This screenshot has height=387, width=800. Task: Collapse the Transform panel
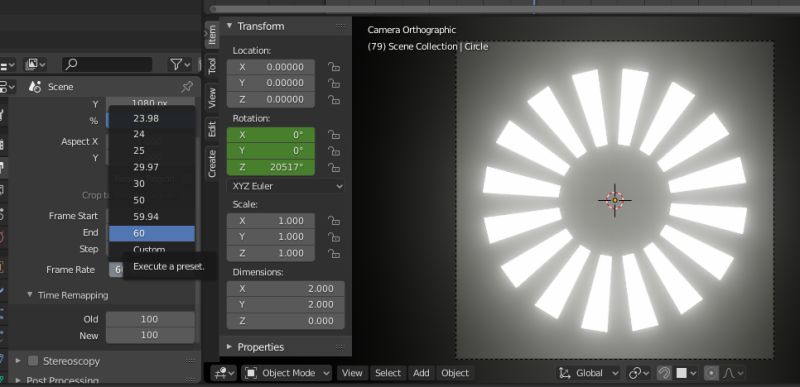click(x=230, y=25)
